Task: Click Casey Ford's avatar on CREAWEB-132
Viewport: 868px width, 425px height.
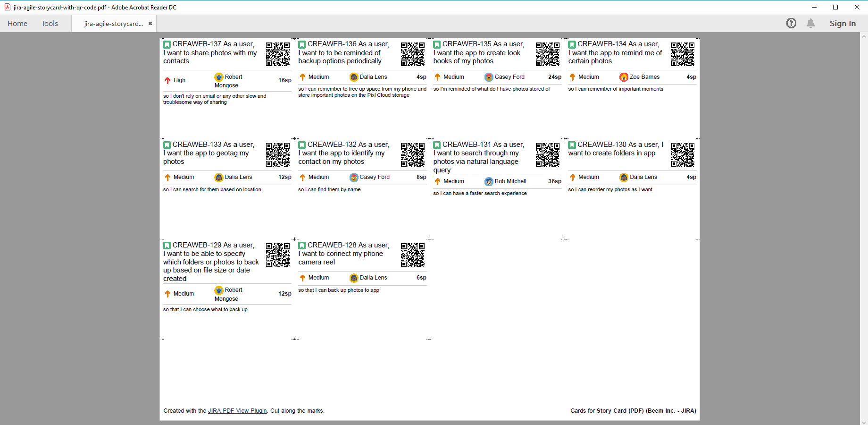Action: 353,178
